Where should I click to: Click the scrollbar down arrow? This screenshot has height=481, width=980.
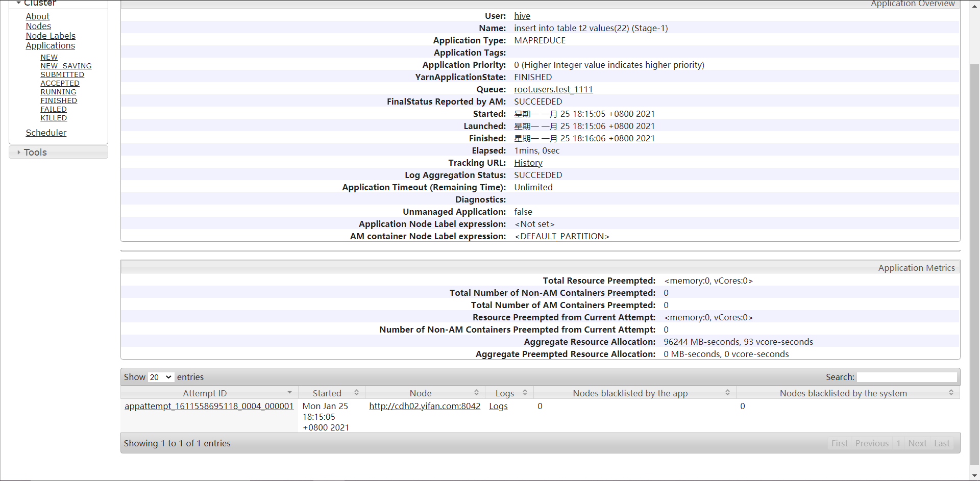[x=974, y=476]
